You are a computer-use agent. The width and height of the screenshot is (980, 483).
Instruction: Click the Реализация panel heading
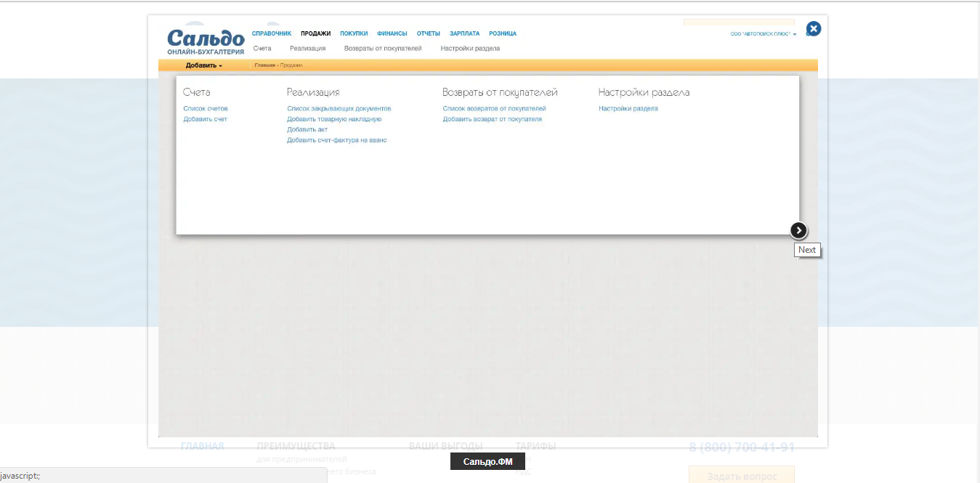tap(313, 92)
